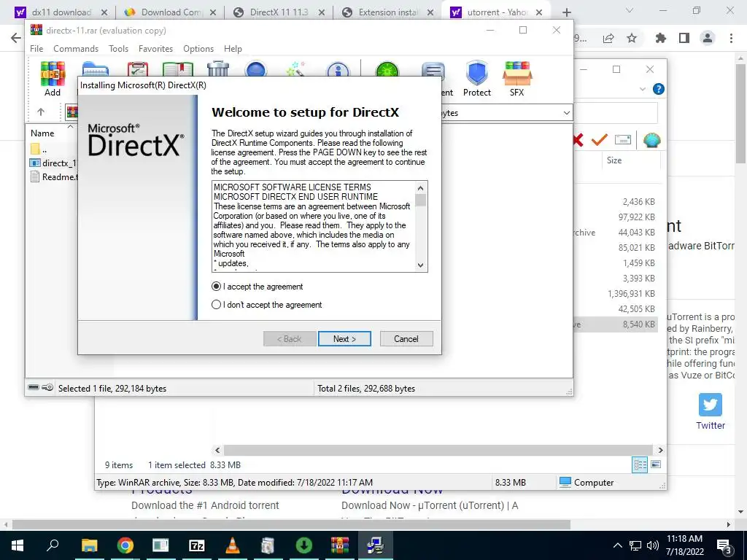Open Download Now - µTorrent link
Image resolution: width=747 pixels, height=560 pixels.
(429, 505)
